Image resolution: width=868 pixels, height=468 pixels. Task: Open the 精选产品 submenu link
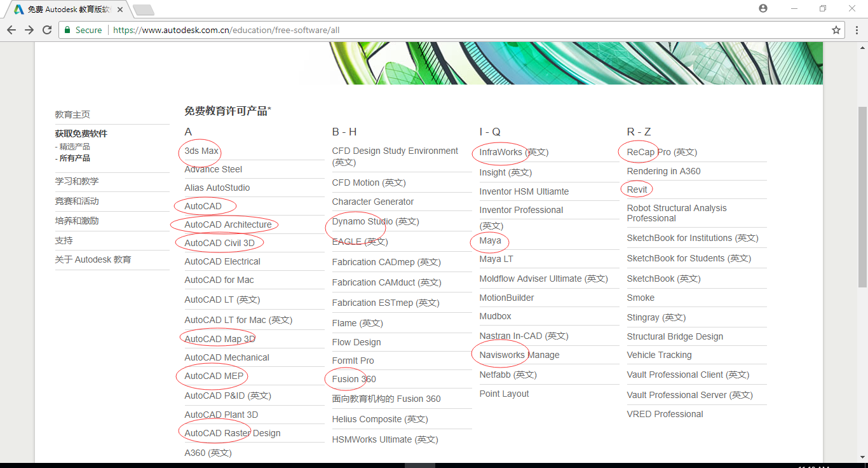coord(74,146)
